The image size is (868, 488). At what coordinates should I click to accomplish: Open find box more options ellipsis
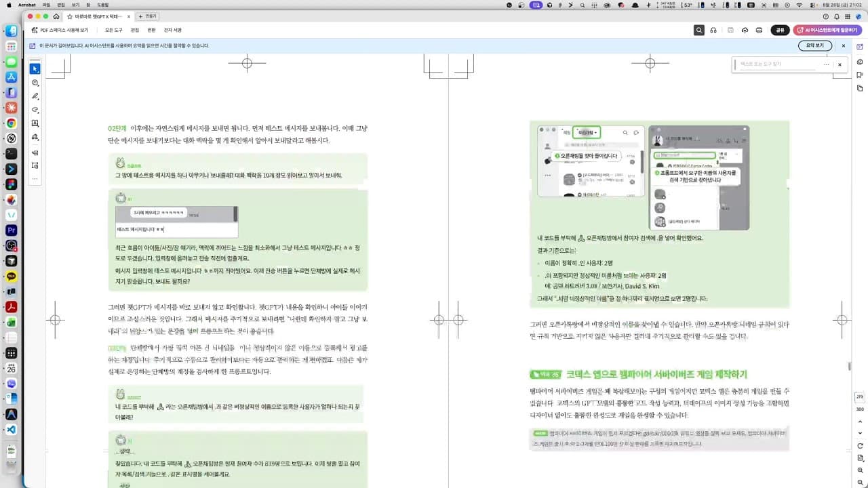point(827,64)
